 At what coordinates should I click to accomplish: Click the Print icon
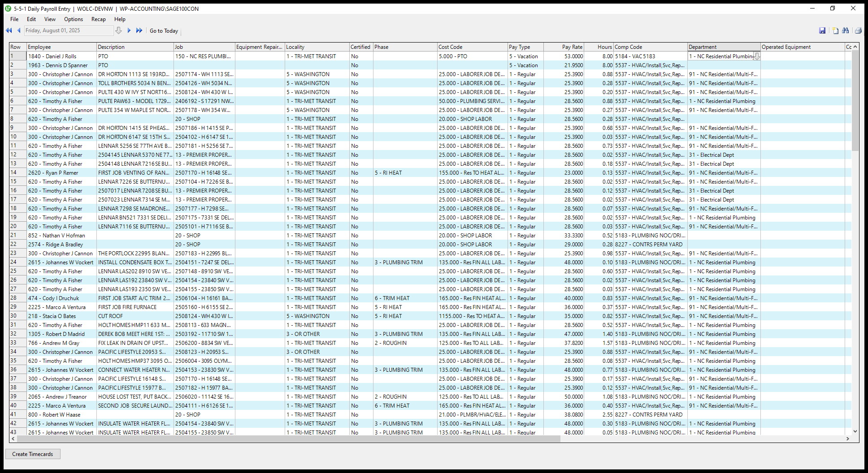click(x=858, y=30)
